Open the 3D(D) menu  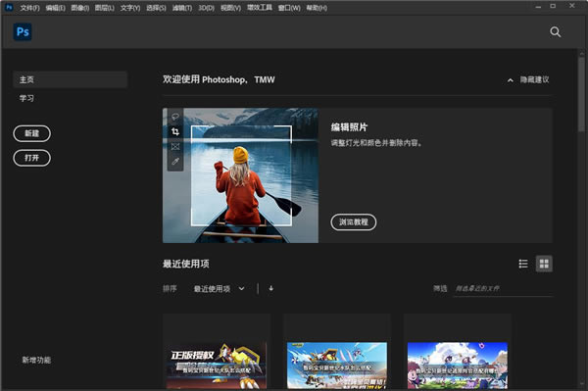click(x=206, y=8)
